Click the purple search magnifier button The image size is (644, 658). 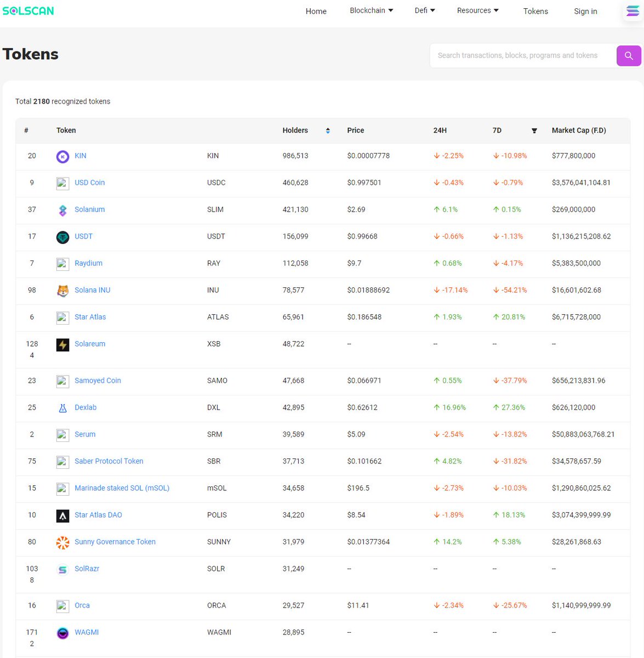click(x=629, y=55)
